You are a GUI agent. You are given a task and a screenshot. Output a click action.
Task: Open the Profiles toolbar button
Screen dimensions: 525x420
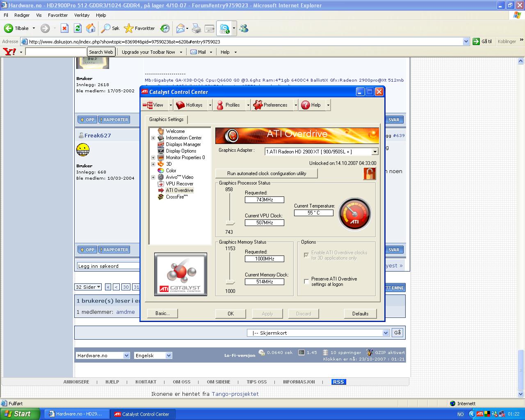click(x=228, y=105)
